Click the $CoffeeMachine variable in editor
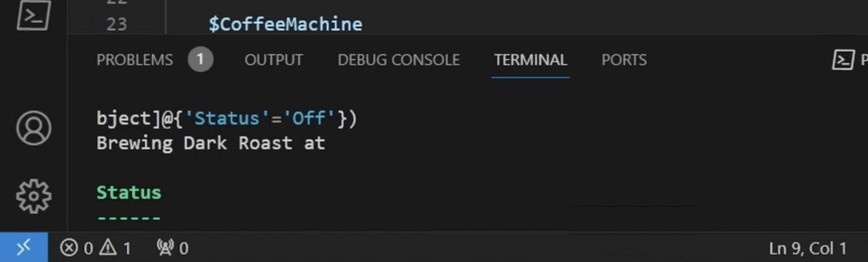 (x=285, y=24)
